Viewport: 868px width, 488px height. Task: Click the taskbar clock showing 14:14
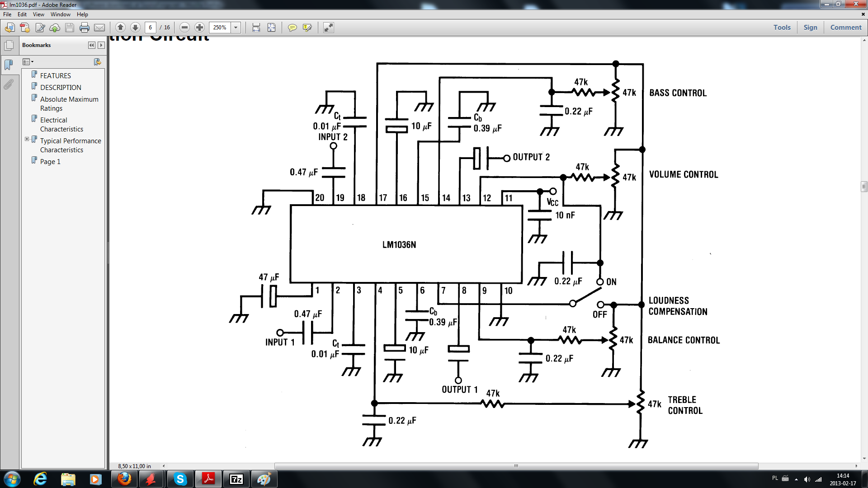click(x=843, y=479)
